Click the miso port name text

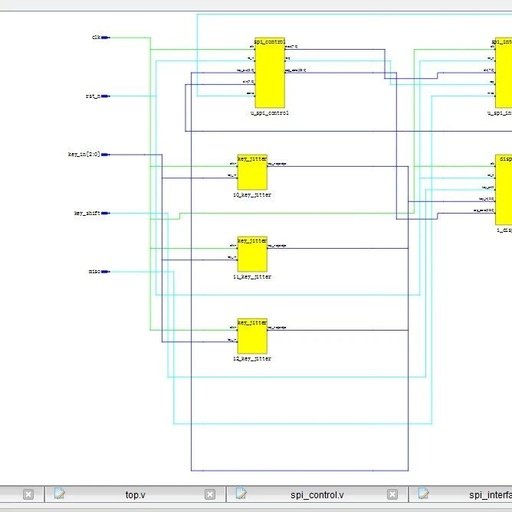(94, 272)
